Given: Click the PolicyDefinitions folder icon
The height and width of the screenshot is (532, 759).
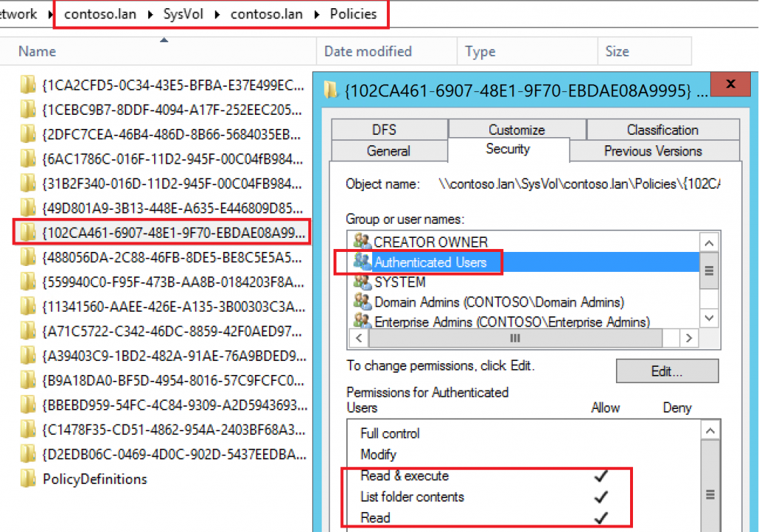Looking at the screenshot, I should tap(28, 479).
